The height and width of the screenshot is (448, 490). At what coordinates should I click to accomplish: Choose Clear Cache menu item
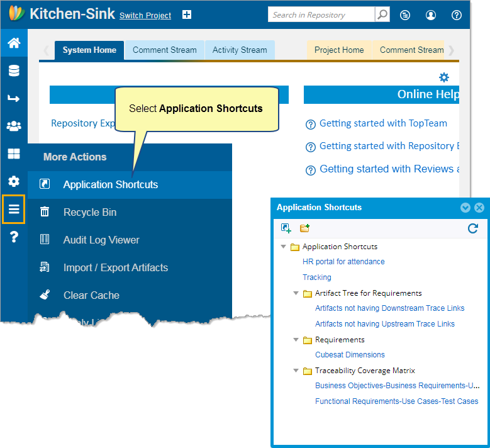[130, 295]
